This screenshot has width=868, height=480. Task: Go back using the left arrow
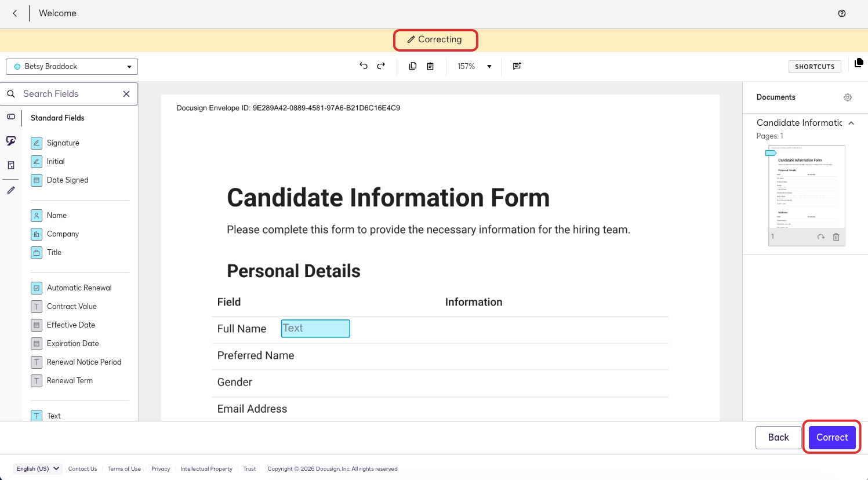(15, 13)
